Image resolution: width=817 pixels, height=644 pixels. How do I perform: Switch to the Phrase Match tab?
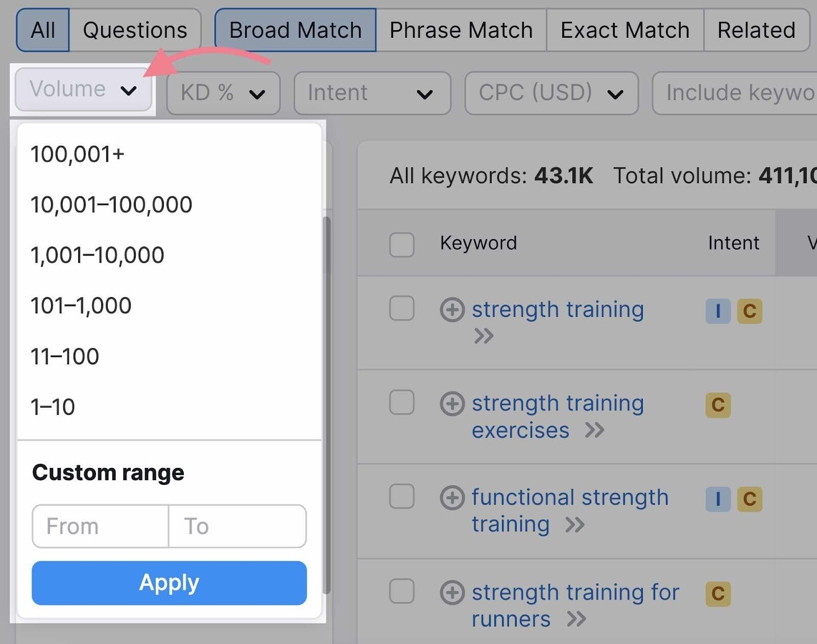[461, 30]
